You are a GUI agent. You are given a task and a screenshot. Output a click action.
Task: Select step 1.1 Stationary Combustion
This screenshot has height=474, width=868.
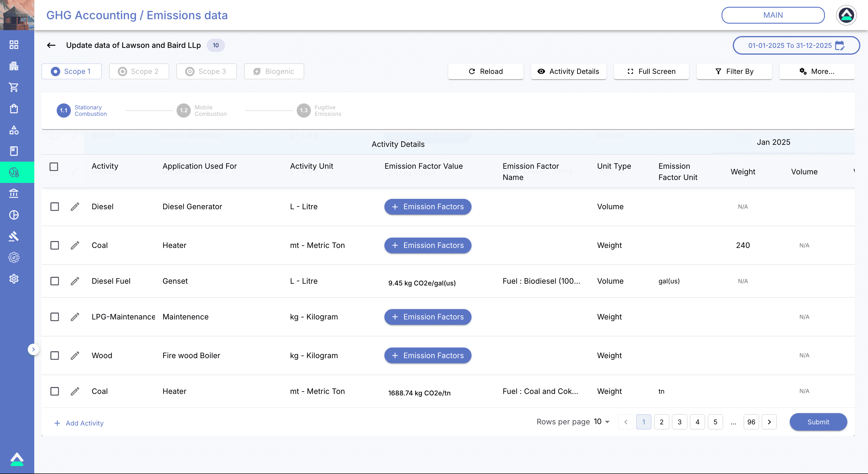click(82, 111)
